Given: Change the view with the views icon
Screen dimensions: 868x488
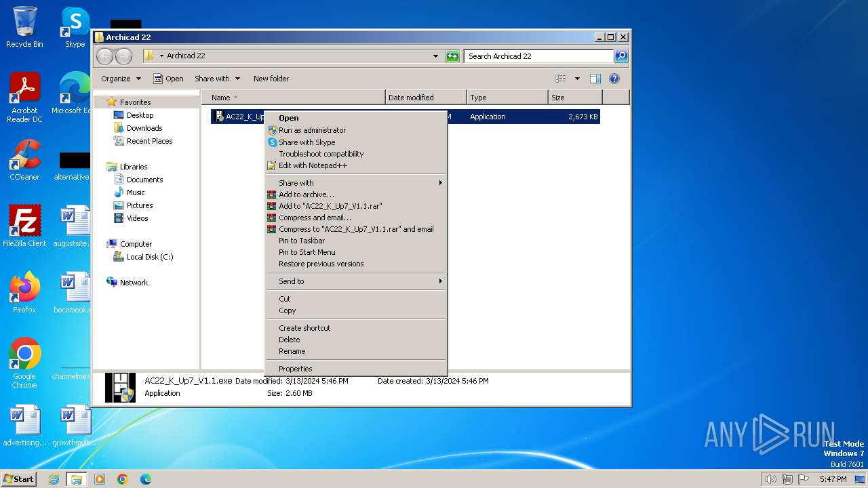Looking at the screenshot, I should 560,79.
